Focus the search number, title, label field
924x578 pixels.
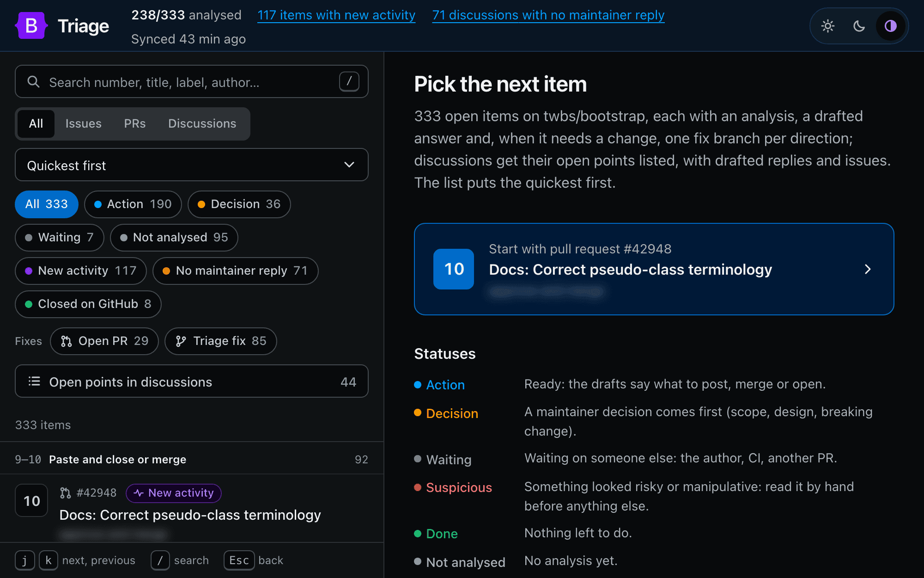tap(192, 82)
